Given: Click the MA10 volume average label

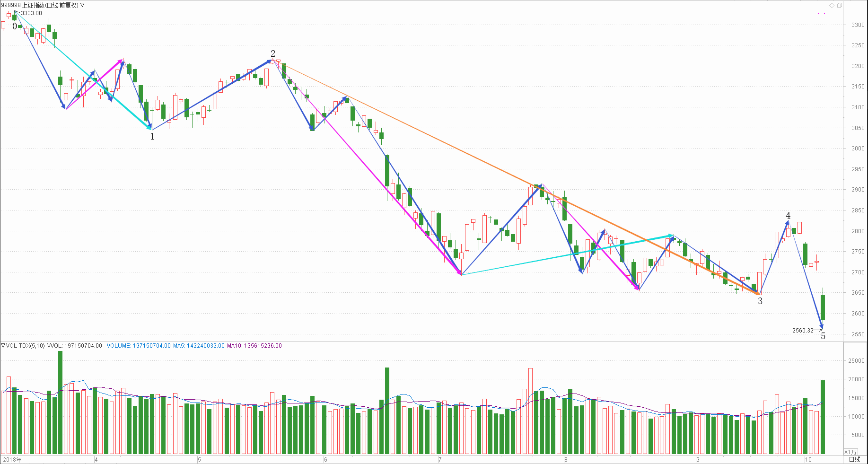Looking at the screenshot, I should [254, 346].
